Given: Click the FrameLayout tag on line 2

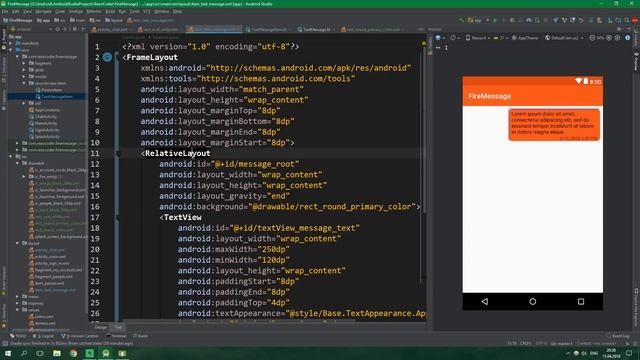Looking at the screenshot, I should point(152,58).
